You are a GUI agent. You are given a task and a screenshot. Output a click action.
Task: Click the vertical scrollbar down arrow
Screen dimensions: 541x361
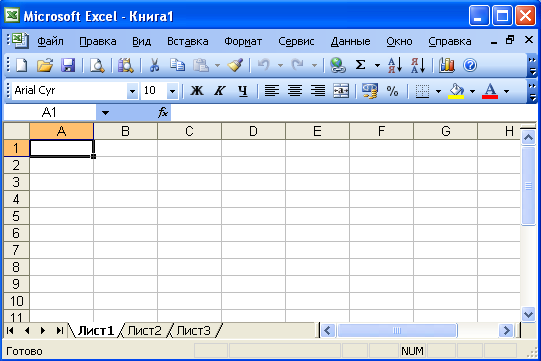(528, 314)
